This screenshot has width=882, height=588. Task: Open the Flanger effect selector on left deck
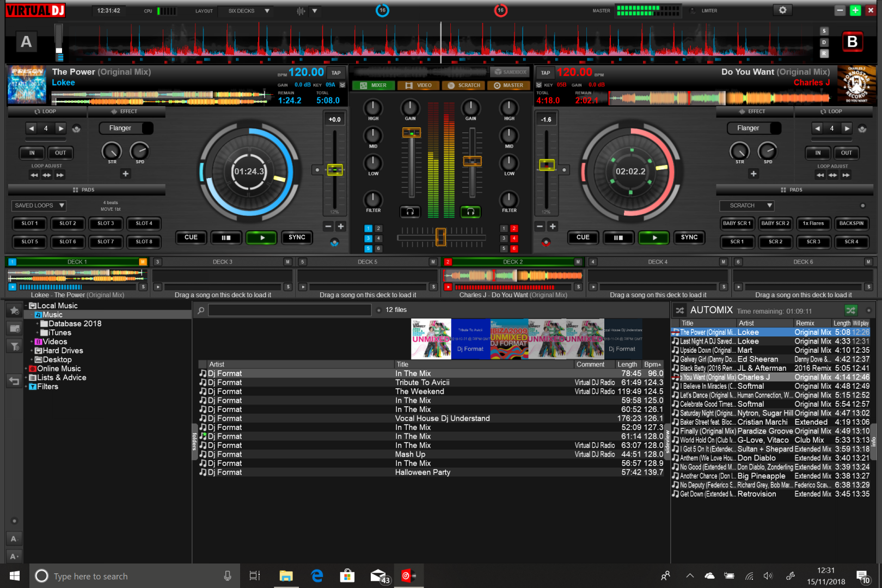(x=126, y=128)
